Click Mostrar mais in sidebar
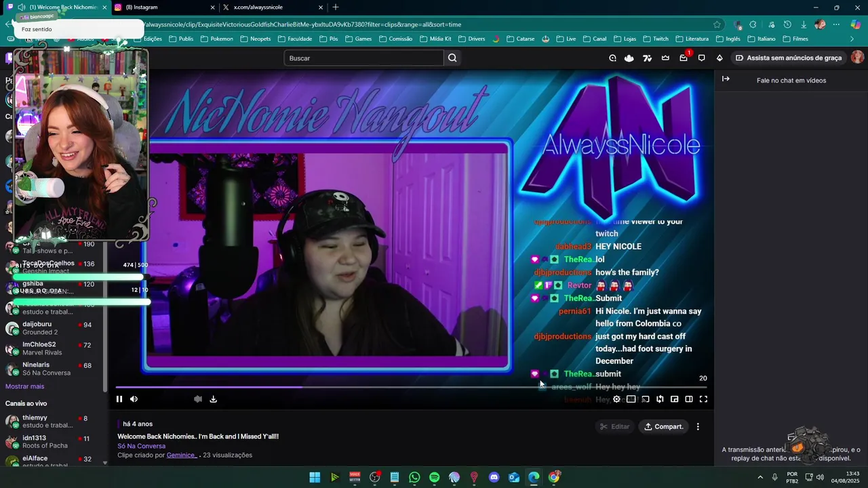 click(24, 386)
